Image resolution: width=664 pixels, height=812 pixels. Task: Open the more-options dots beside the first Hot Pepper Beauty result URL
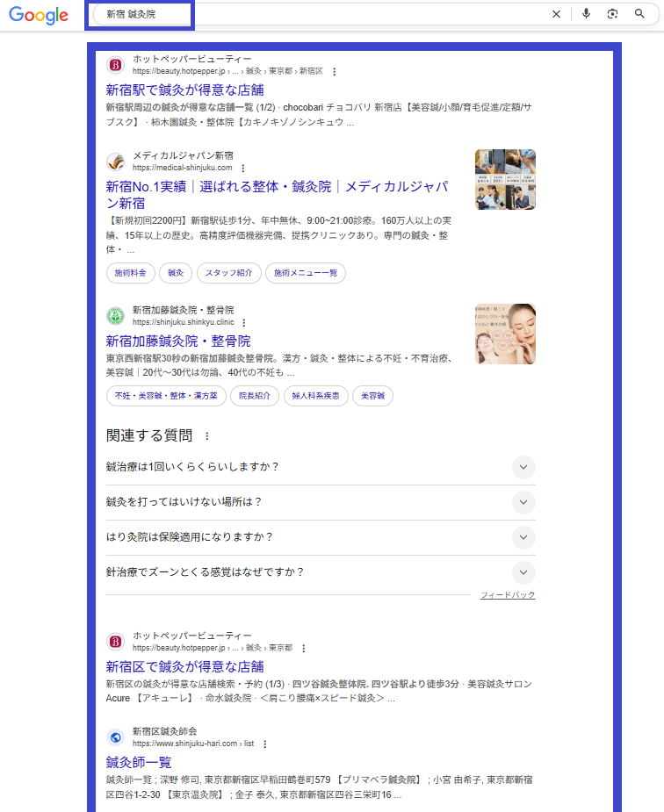[x=334, y=71]
